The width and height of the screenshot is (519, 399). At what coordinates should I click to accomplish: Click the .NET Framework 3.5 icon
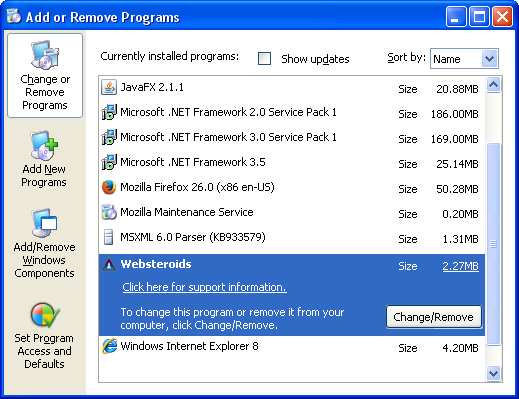coord(109,162)
